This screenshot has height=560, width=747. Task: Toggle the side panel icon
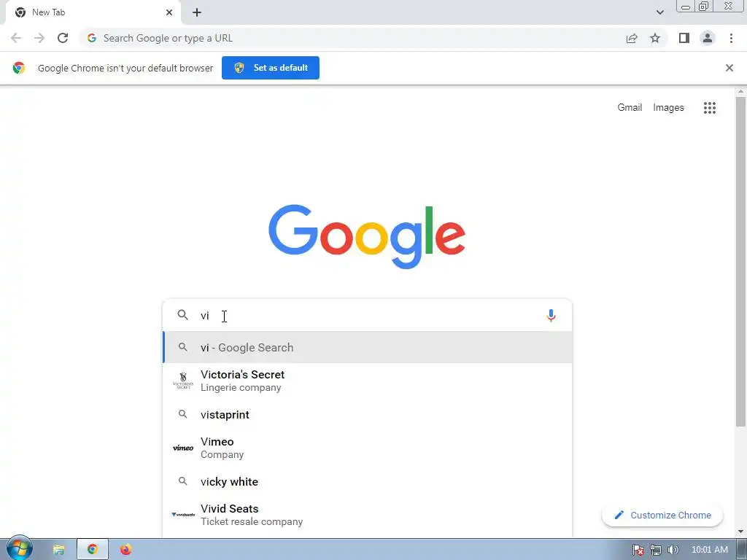(x=684, y=38)
